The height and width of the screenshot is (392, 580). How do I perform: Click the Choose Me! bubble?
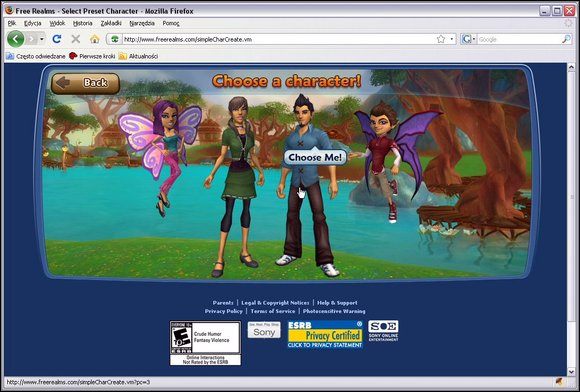point(315,157)
